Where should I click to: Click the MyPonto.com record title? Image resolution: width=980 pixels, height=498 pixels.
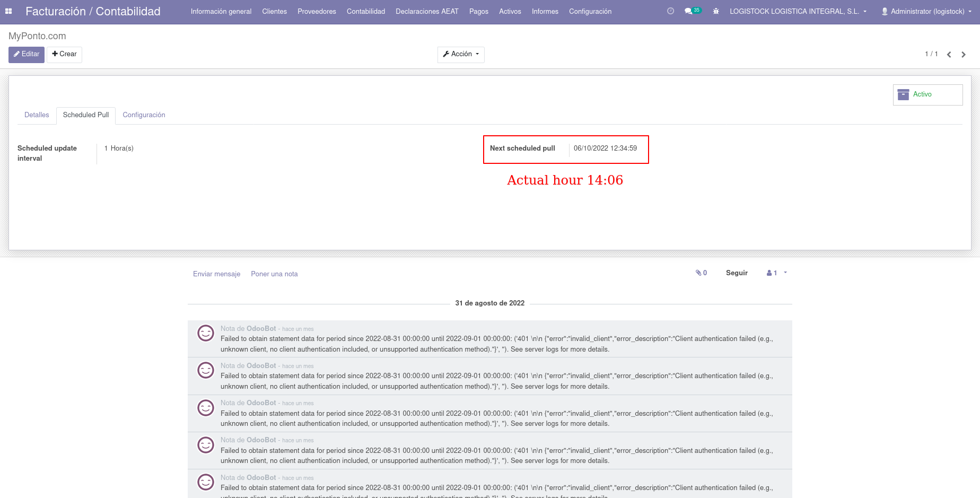coord(37,36)
